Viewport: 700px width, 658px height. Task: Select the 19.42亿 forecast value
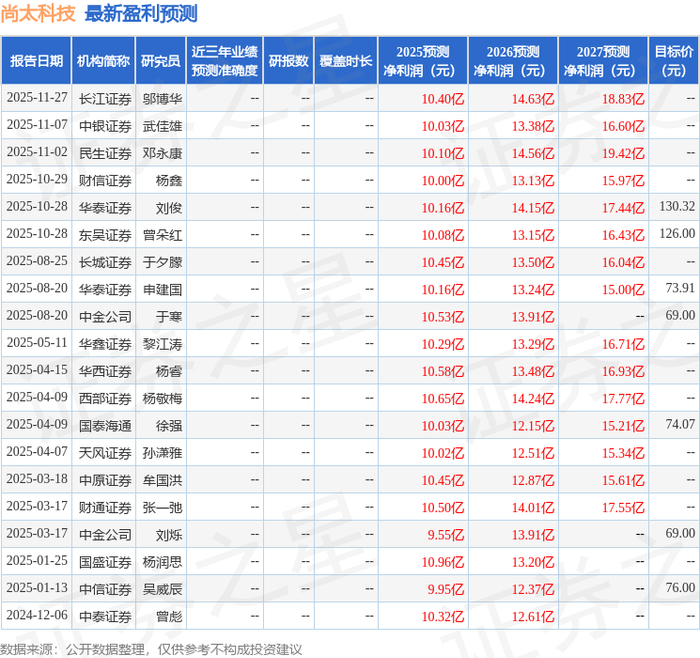point(623,153)
